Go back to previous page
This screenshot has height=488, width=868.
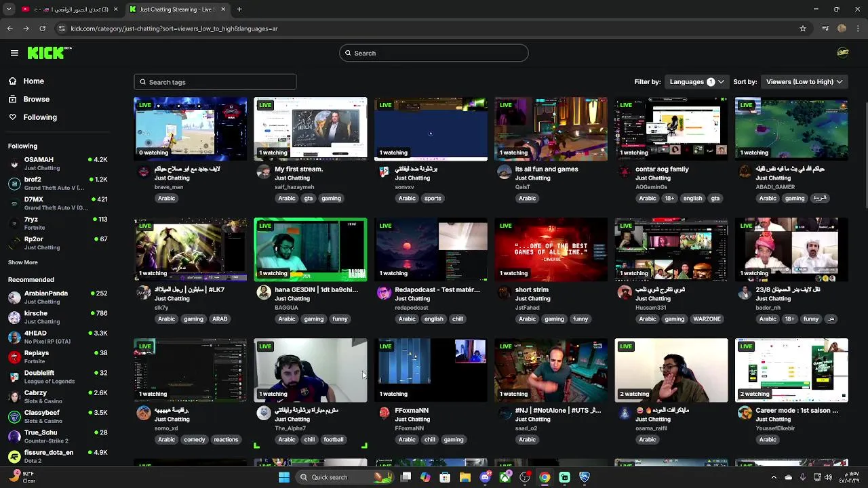[10, 28]
